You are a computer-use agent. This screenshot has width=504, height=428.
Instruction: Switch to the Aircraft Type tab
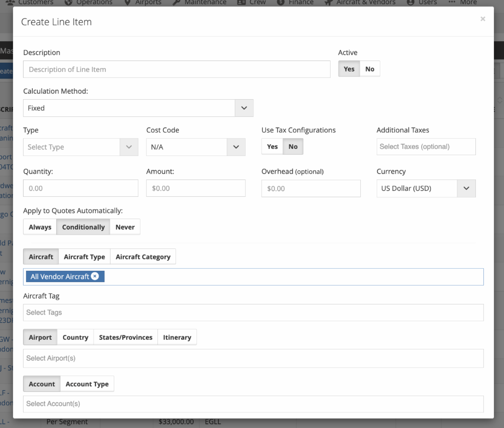(84, 256)
